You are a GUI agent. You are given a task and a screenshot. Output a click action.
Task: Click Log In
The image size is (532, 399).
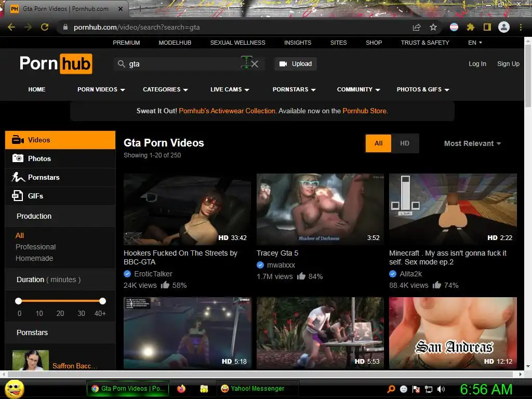(x=477, y=64)
